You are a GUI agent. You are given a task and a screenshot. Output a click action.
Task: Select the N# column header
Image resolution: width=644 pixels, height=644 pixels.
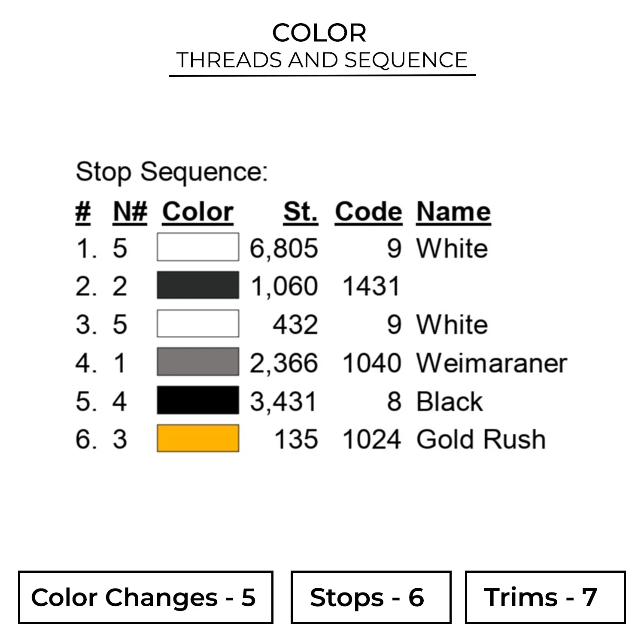(130, 212)
